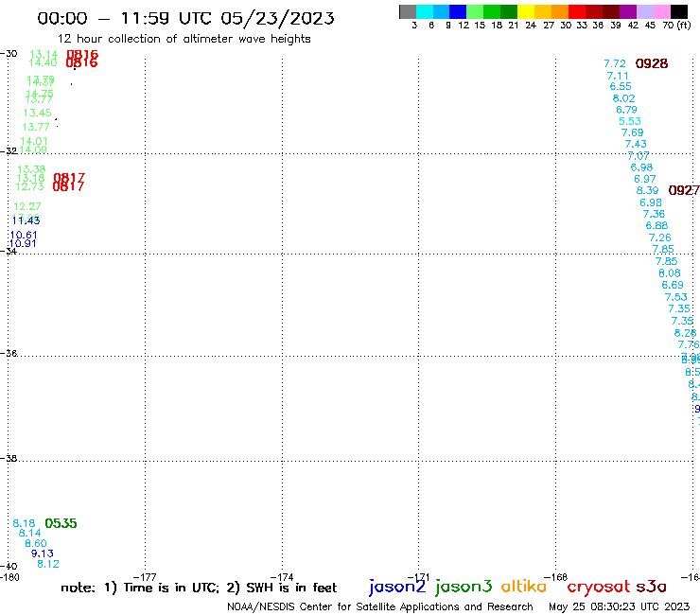700x615 pixels.
Task: Click the wave height value '7.72'
Action: click(615, 64)
